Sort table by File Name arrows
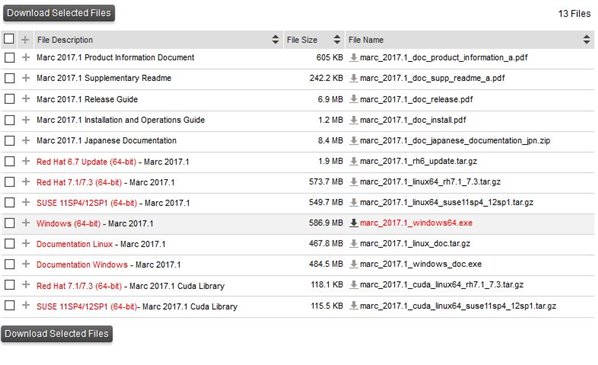 point(587,39)
